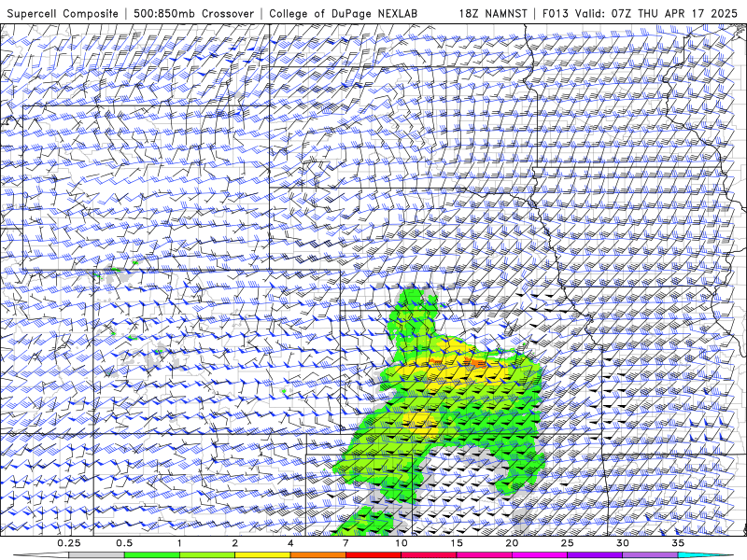Click the legend value 25
This screenshot has height=560, width=747.
[x=568, y=543]
